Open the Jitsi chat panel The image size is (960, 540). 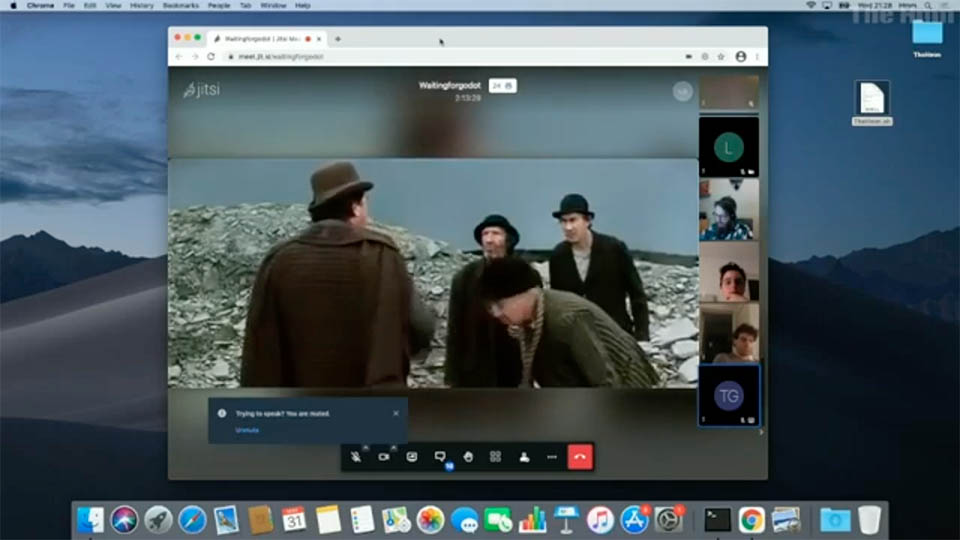(440, 457)
